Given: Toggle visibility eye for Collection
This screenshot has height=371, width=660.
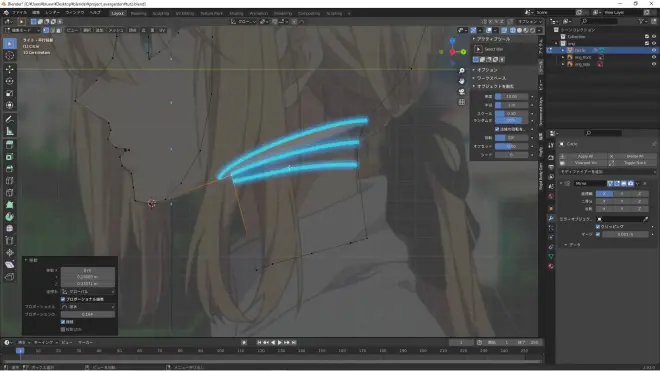Looking at the screenshot, I should point(654,37).
